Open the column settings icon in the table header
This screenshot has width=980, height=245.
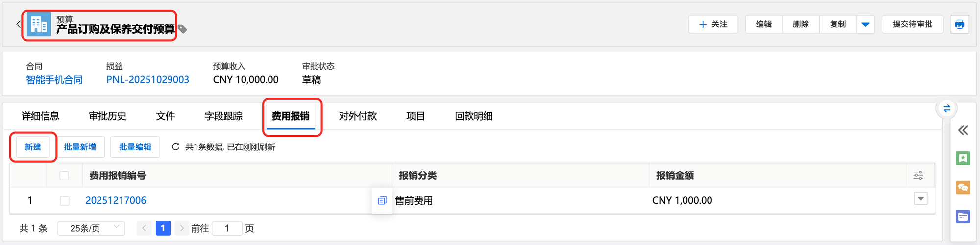[x=918, y=175]
